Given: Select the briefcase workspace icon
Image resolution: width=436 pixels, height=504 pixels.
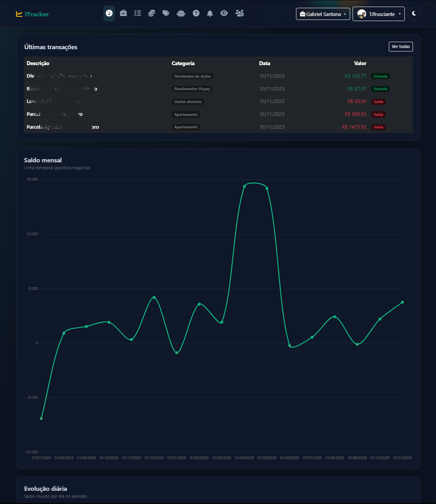Looking at the screenshot, I should point(123,14).
